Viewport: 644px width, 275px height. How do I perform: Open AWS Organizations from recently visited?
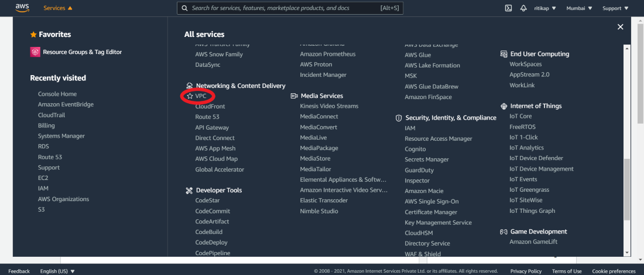click(x=64, y=199)
